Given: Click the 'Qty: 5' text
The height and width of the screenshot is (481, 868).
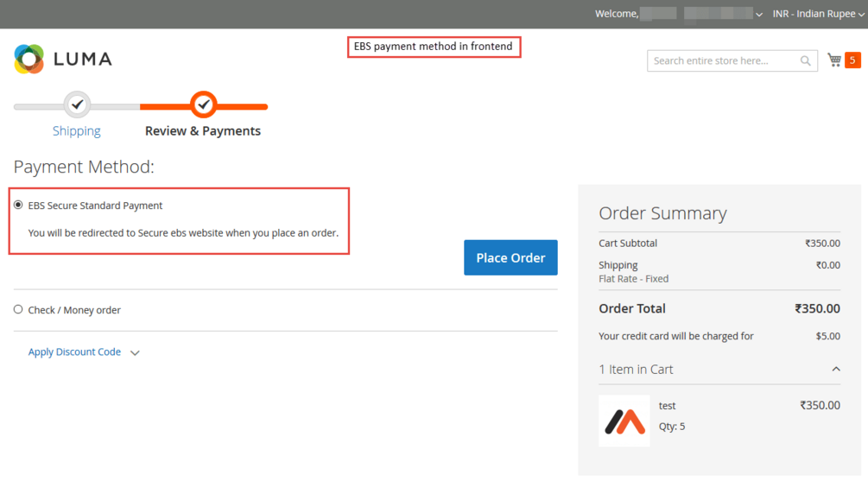Looking at the screenshot, I should 671,427.
